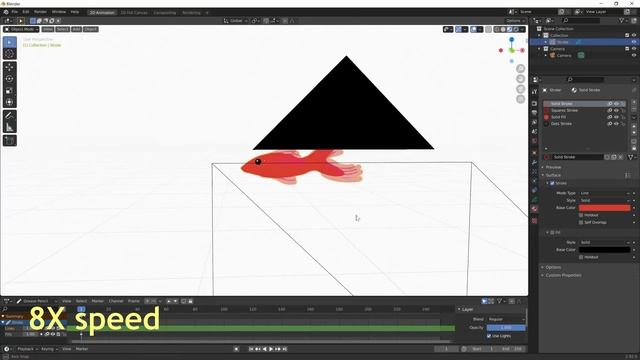Open the viewport Add menu
Screen dimensions: 640x360
click(x=76, y=29)
